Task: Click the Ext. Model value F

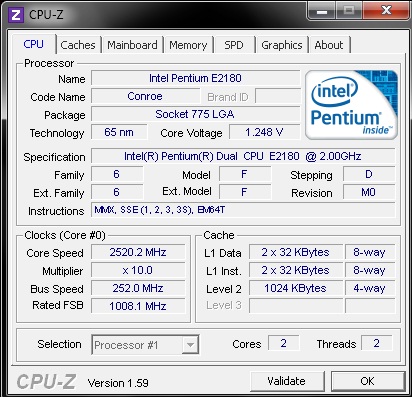Action: click(x=245, y=192)
